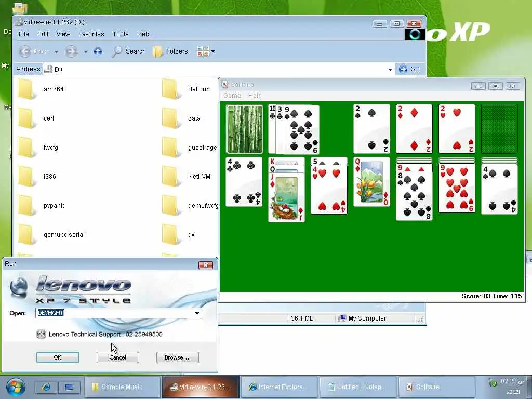Select the qemufwcfg folder icon

tap(170, 206)
